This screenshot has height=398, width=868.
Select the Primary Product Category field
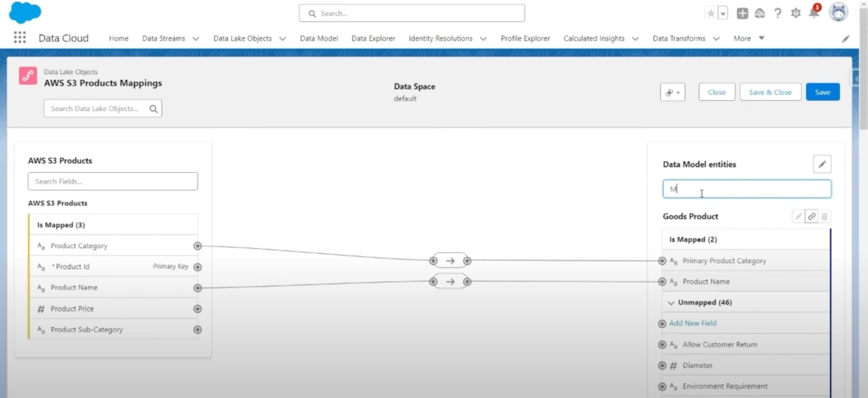click(x=746, y=261)
